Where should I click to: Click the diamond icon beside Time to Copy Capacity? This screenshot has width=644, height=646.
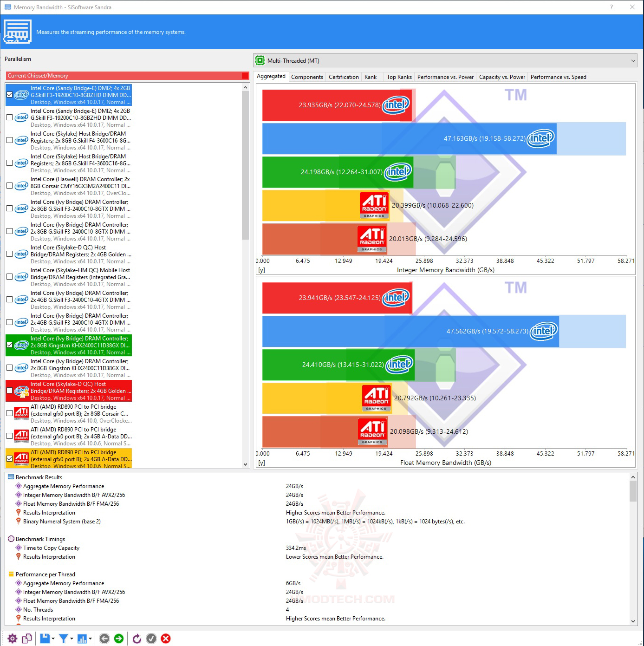[19, 548]
